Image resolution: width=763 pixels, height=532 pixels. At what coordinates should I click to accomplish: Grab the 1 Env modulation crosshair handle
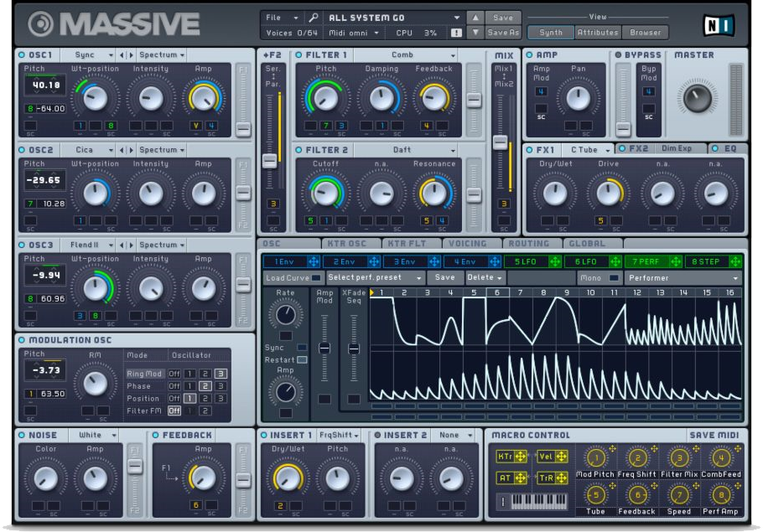pos(314,261)
